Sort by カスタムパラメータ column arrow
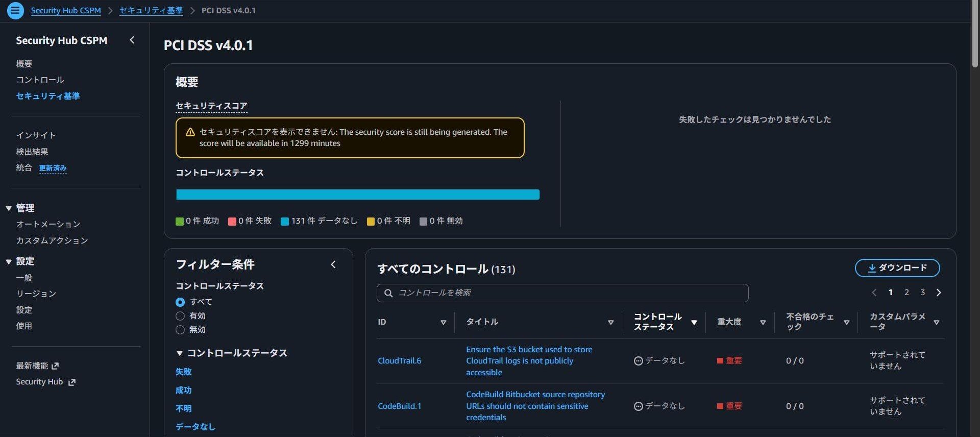The width and height of the screenshot is (980, 437). coord(936,322)
